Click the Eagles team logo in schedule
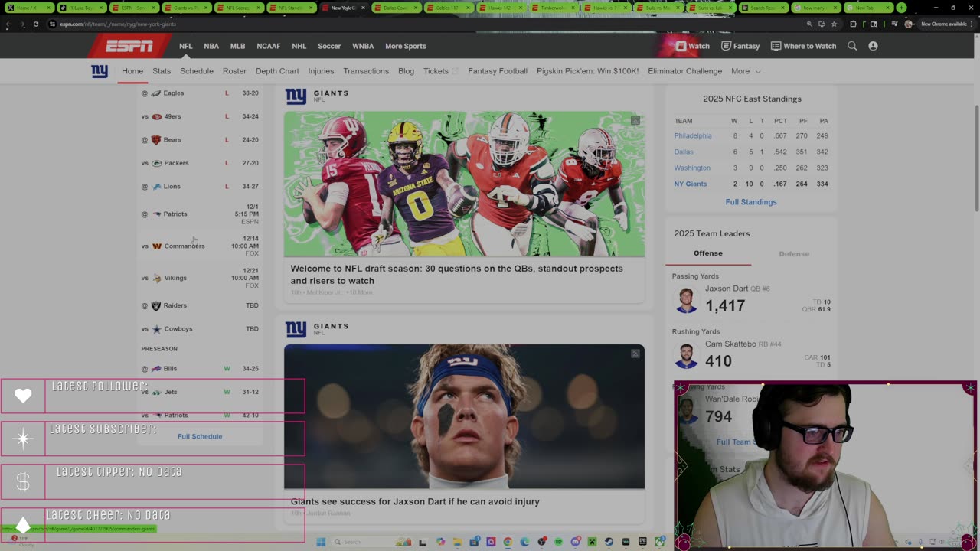 point(156,93)
